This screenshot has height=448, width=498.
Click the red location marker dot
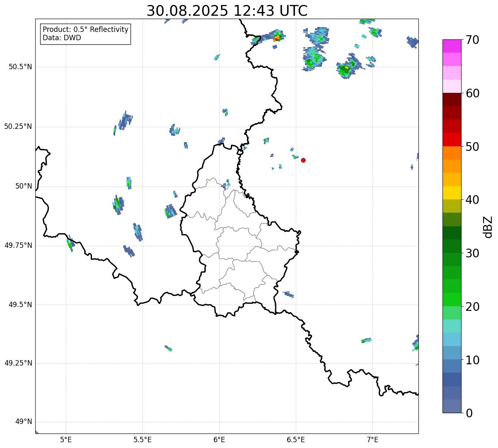(x=303, y=160)
